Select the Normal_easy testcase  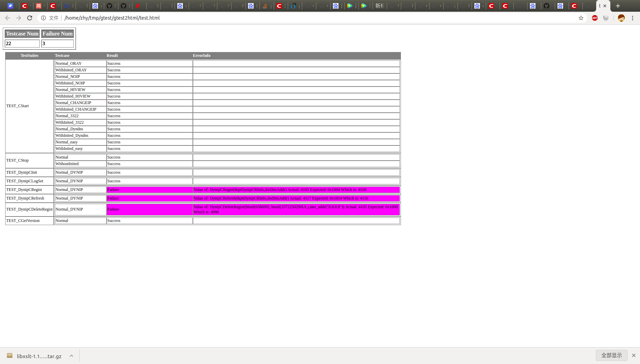coord(80,142)
